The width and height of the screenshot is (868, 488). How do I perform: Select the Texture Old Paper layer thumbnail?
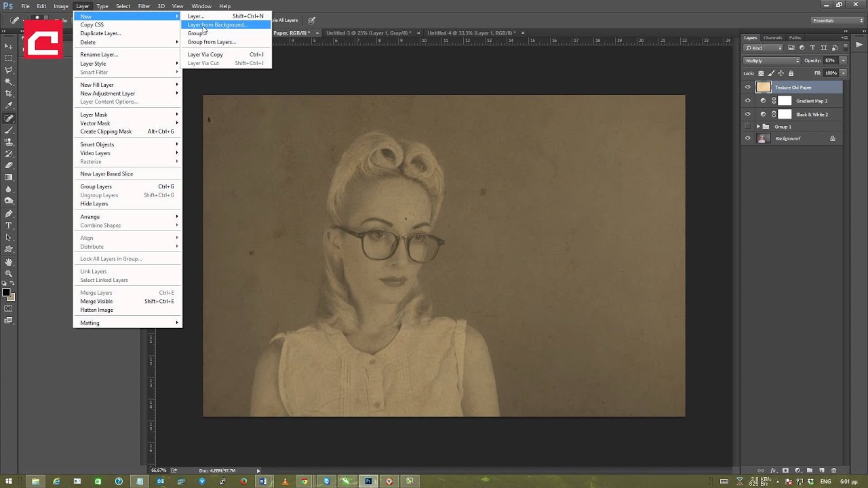click(764, 87)
